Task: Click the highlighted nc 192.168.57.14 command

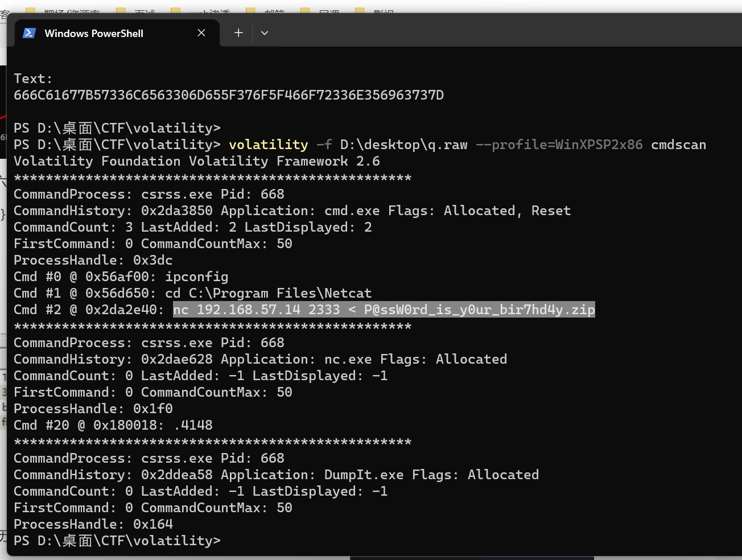Action: tap(384, 310)
